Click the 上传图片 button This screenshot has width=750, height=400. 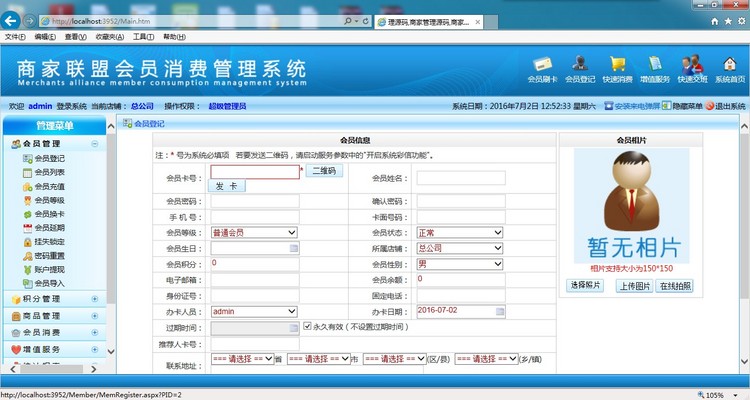[635, 286]
